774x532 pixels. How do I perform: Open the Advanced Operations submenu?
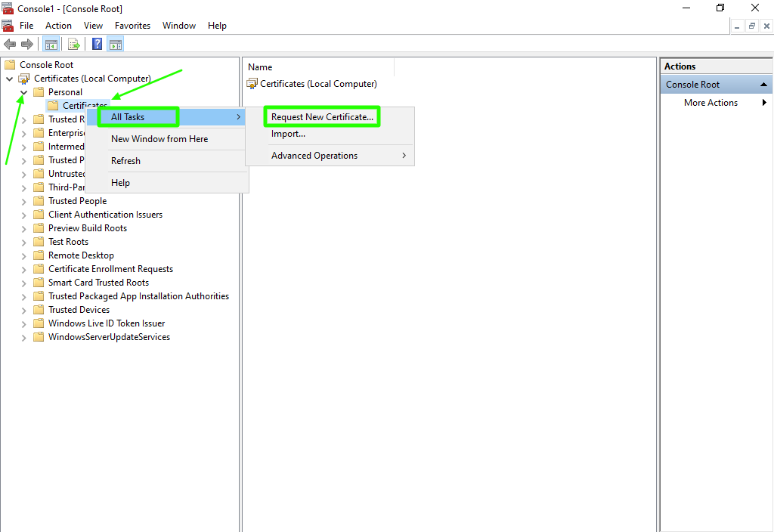pyautogui.click(x=314, y=156)
